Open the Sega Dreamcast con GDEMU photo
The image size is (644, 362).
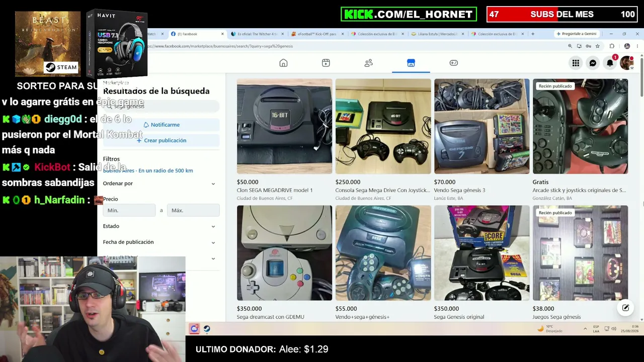coord(285,253)
